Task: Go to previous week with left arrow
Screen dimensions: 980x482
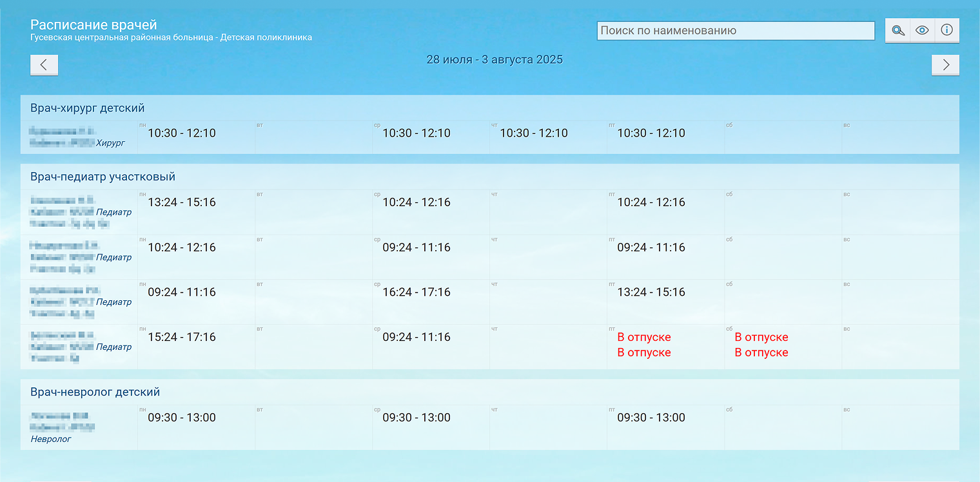Action: [44, 64]
